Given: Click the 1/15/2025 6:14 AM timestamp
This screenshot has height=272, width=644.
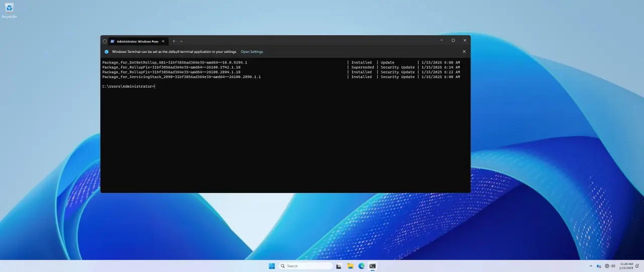Looking at the screenshot, I should [441, 67].
